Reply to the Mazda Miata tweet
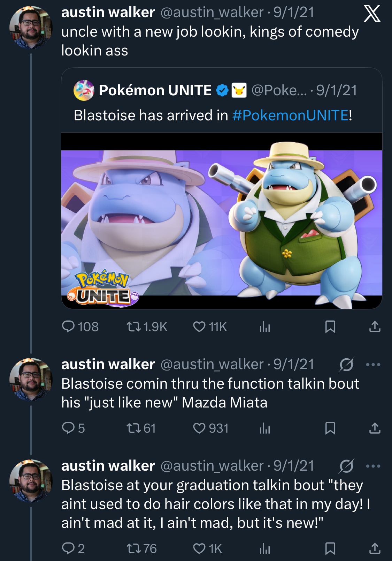The width and height of the screenshot is (392, 561). (x=68, y=428)
